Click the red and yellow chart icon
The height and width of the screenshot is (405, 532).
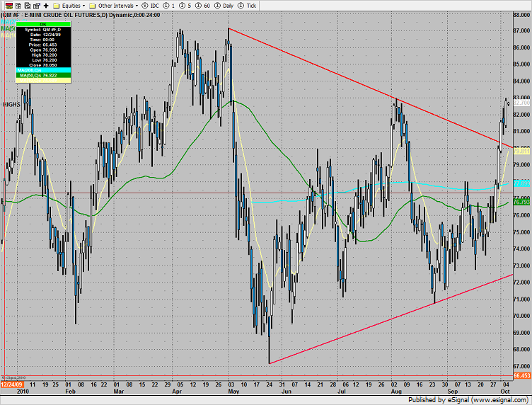(9, 6)
